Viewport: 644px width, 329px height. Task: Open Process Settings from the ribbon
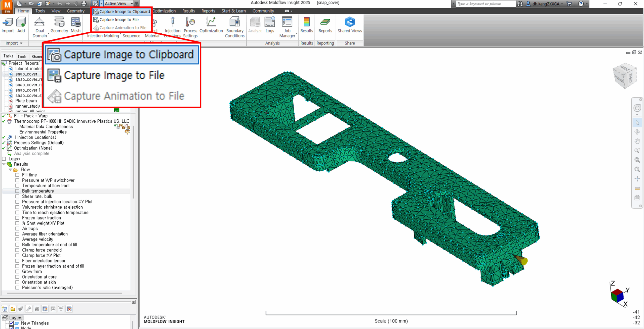point(190,27)
